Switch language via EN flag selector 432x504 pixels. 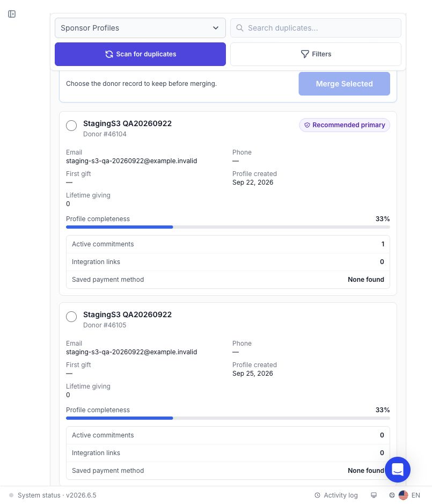(x=409, y=495)
